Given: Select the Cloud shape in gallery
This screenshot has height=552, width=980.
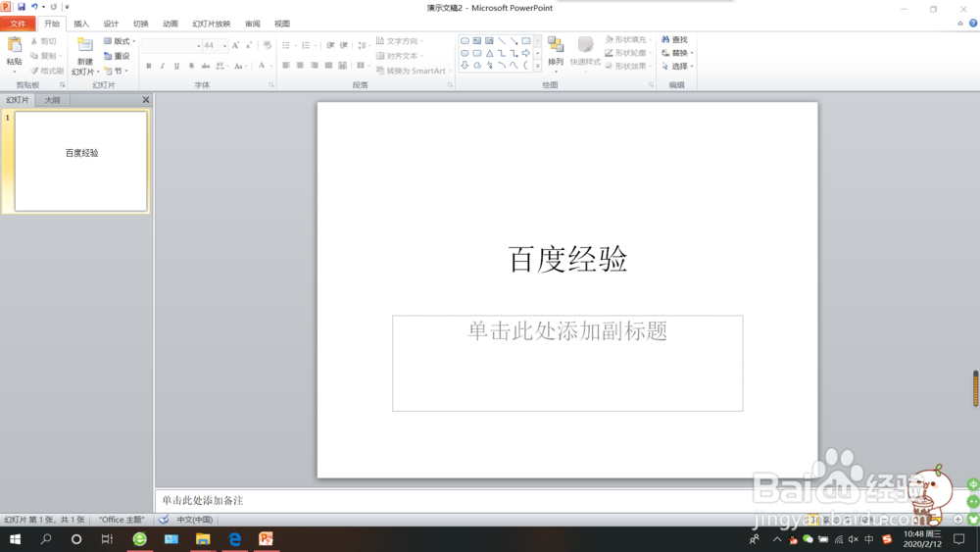Looking at the screenshot, I should click(x=477, y=65).
